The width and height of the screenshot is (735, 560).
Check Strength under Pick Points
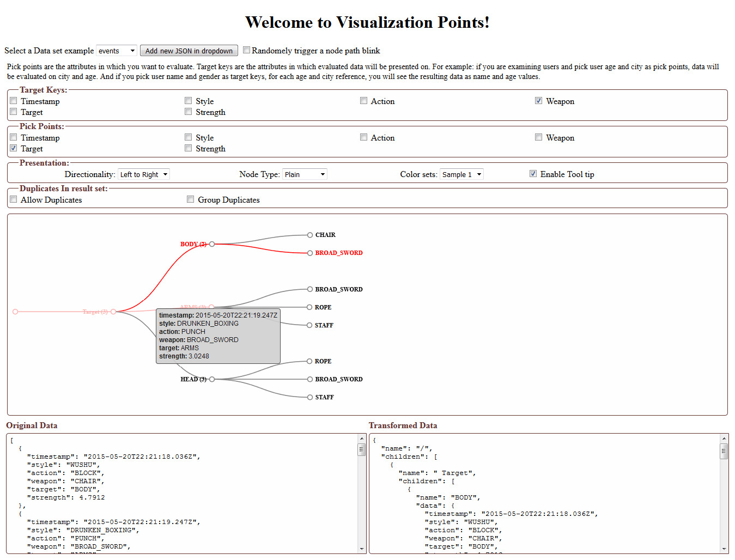(189, 148)
